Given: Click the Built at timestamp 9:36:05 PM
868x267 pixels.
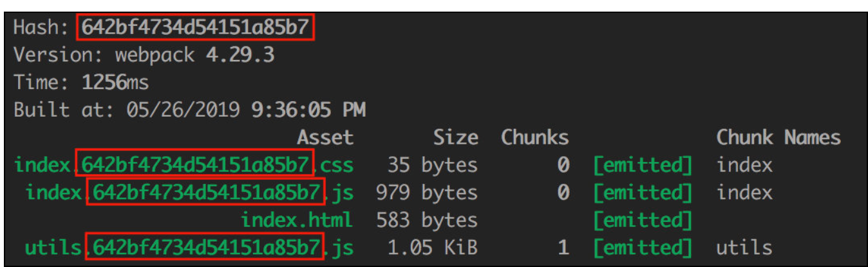Looking at the screenshot, I should 308,110.
